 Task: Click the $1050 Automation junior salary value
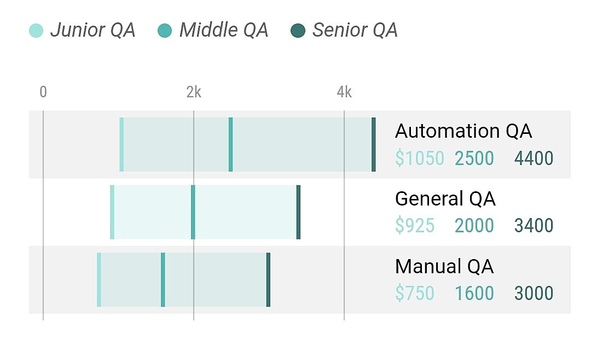point(420,158)
